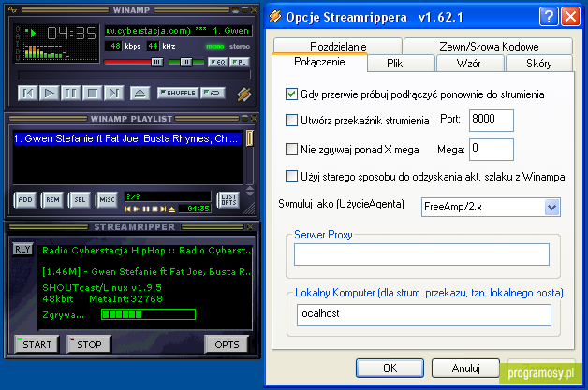Open file with Winamp eject button
This screenshot has width=588, height=390.
[x=140, y=93]
